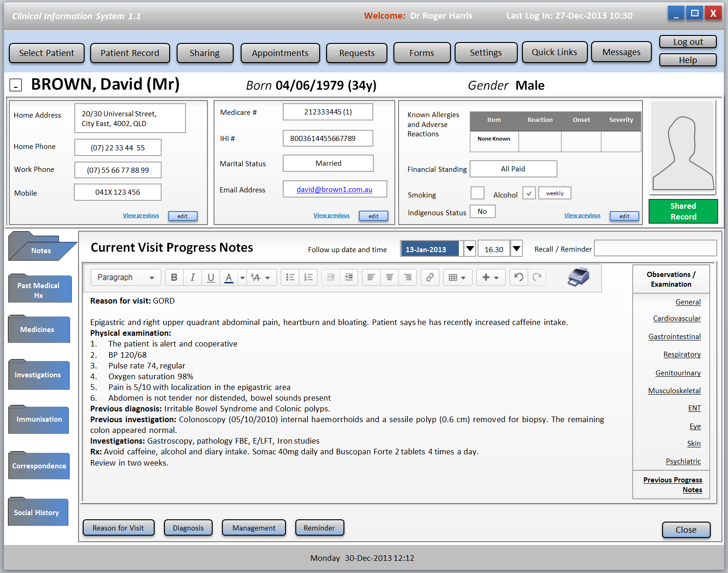Apply italic formatting to text
The width and height of the screenshot is (728, 573).
coord(193,277)
